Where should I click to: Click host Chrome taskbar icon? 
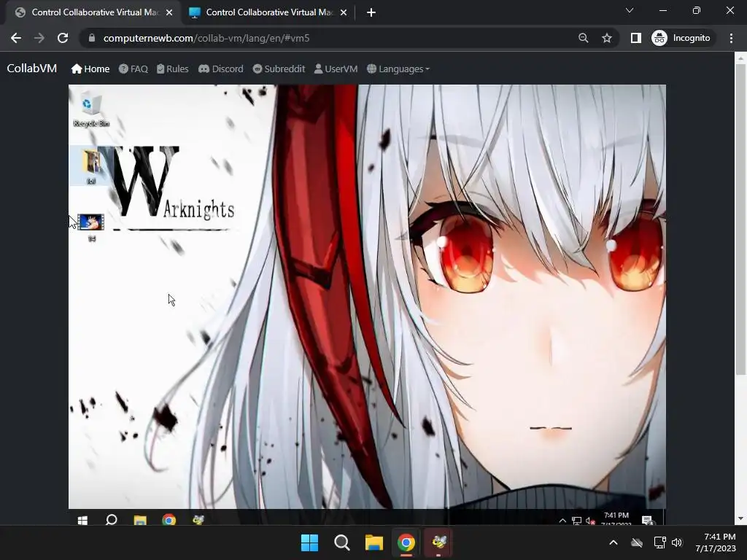[x=406, y=542]
